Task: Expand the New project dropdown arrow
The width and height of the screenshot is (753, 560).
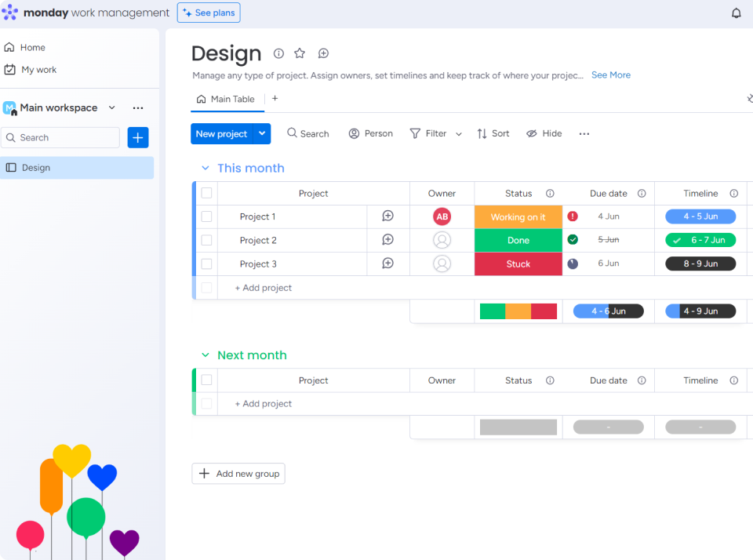Action: pos(262,133)
